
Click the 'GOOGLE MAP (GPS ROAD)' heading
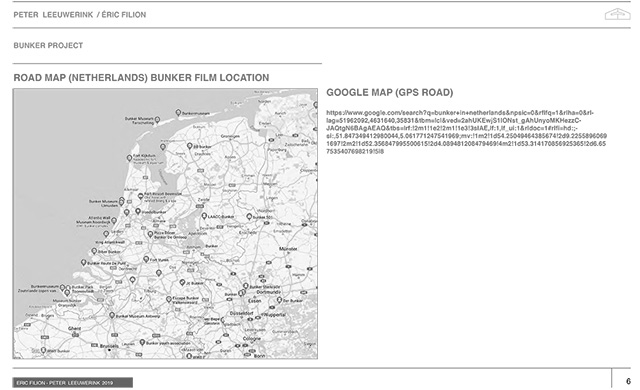click(x=389, y=92)
